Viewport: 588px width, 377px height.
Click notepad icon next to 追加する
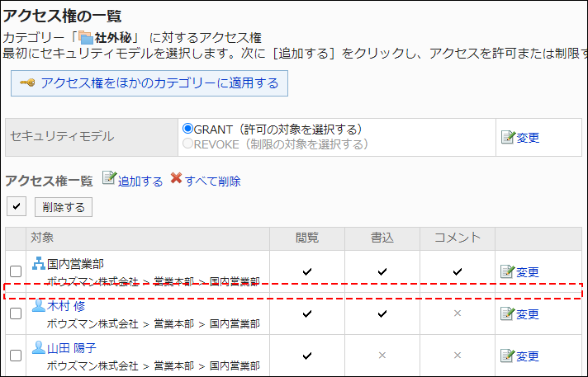pyautogui.click(x=109, y=178)
